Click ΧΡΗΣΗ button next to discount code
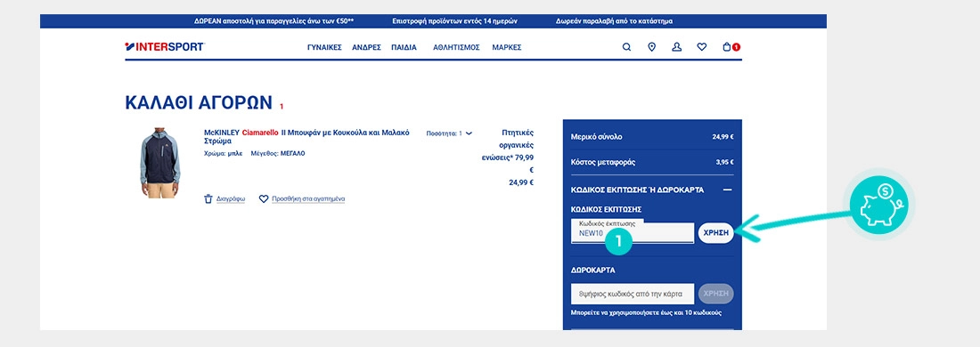This screenshot has width=980, height=347. point(715,233)
